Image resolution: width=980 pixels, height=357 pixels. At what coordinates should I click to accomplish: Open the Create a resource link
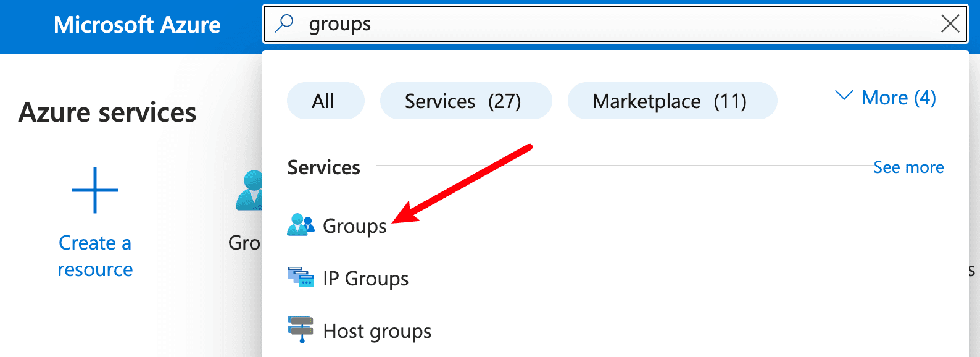coord(95,256)
